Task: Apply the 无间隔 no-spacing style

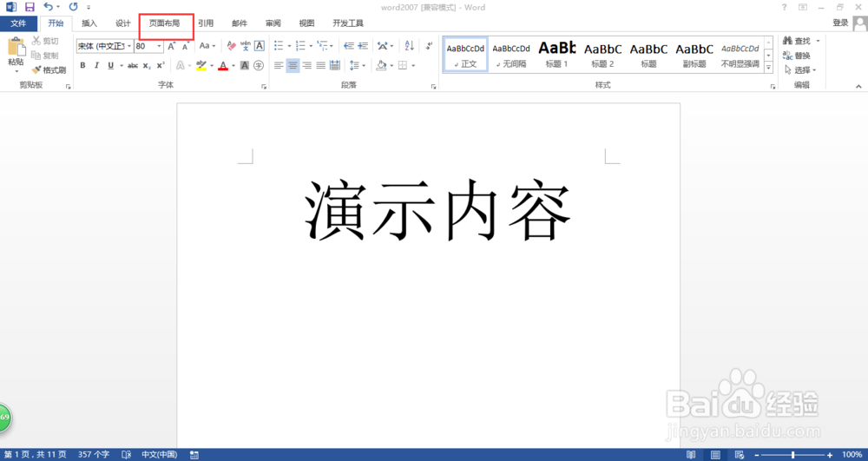Action: (x=511, y=55)
